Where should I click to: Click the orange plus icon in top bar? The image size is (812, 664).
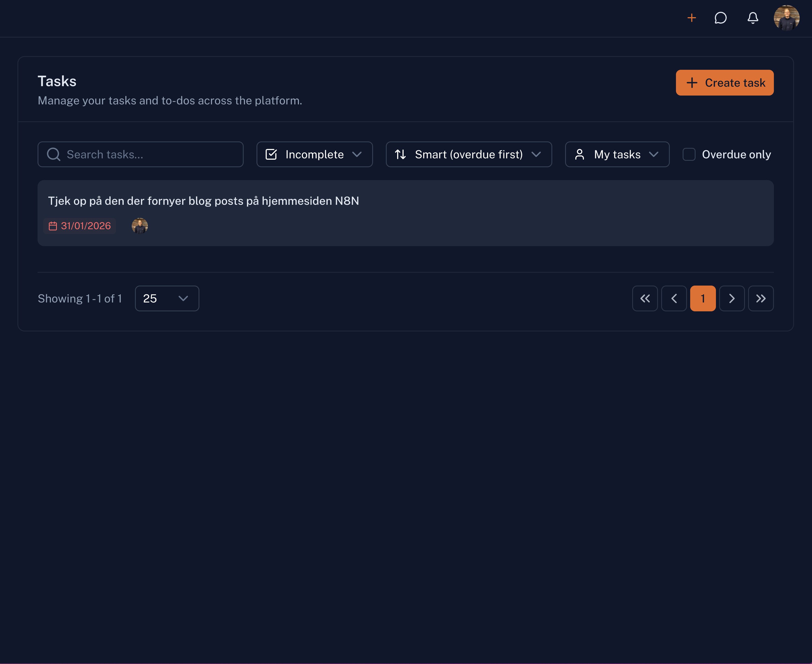(692, 18)
